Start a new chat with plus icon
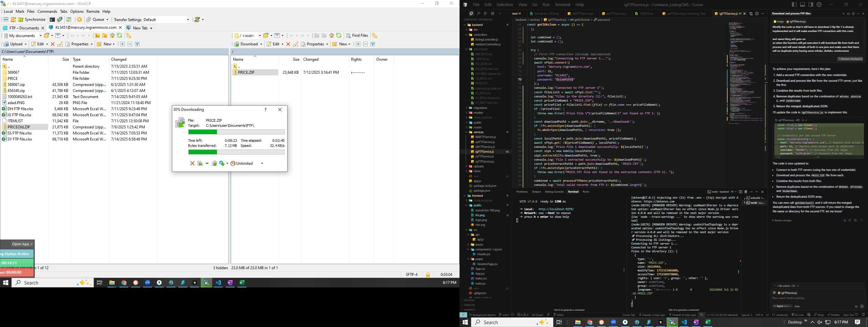Viewport: 868px width, 327px height. [x=843, y=14]
